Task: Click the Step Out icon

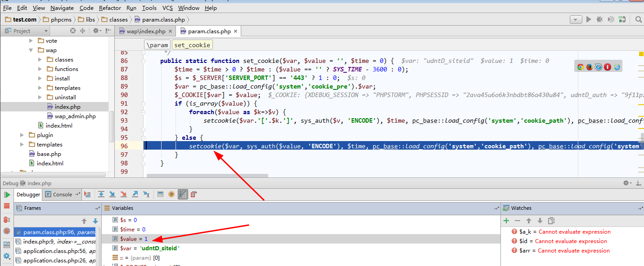Action: [x=135, y=194]
